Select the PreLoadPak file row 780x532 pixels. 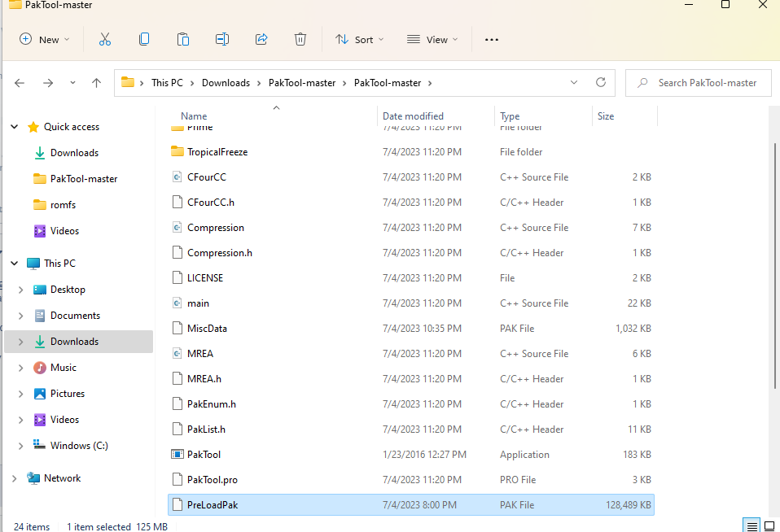(x=411, y=504)
